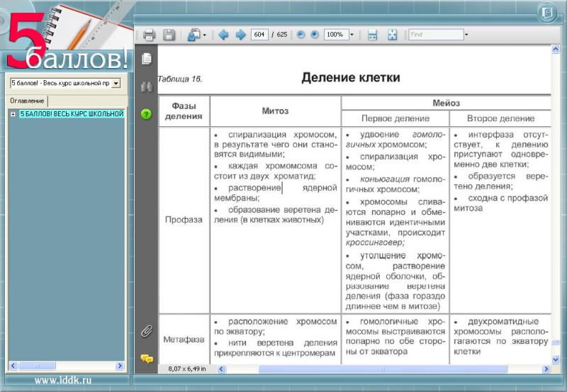Screen dimensions: 567x392
Task: Expand the "5 БАЛЛОВ! ВЕСЬ КУРС ШКОЛЬНОЙ" tree node
Action: [x=13, y=114]
